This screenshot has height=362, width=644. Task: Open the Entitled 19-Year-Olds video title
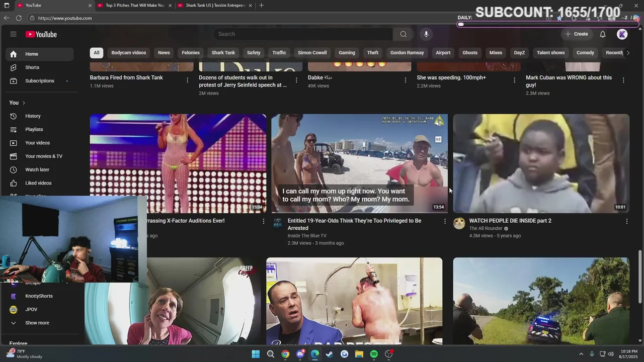[x=355, y=224]
